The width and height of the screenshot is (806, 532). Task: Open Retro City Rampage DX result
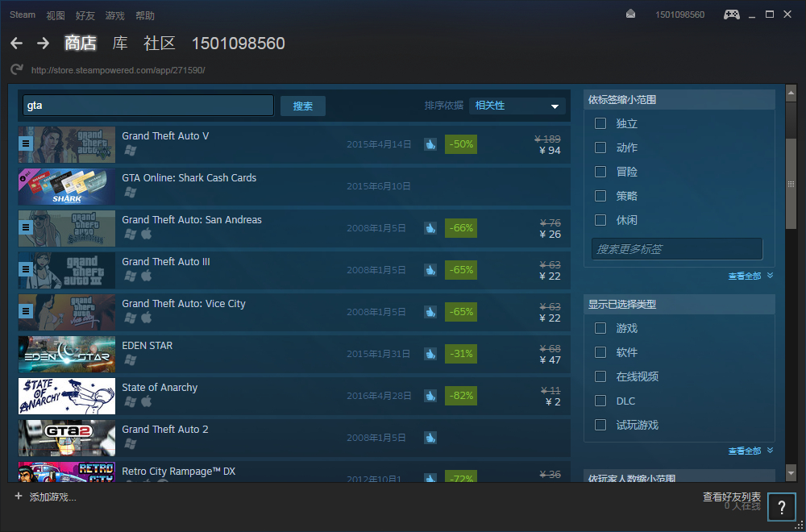point(294,472)
